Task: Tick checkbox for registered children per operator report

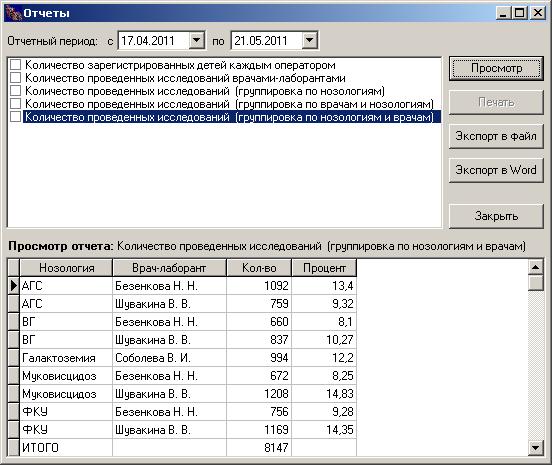Action: click(x=15, y=65)
